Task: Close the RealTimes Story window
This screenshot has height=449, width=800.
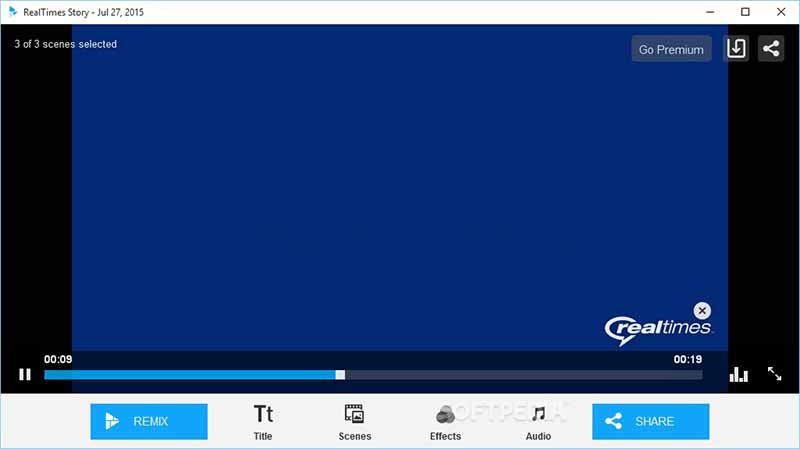Action: coord(781,12)
